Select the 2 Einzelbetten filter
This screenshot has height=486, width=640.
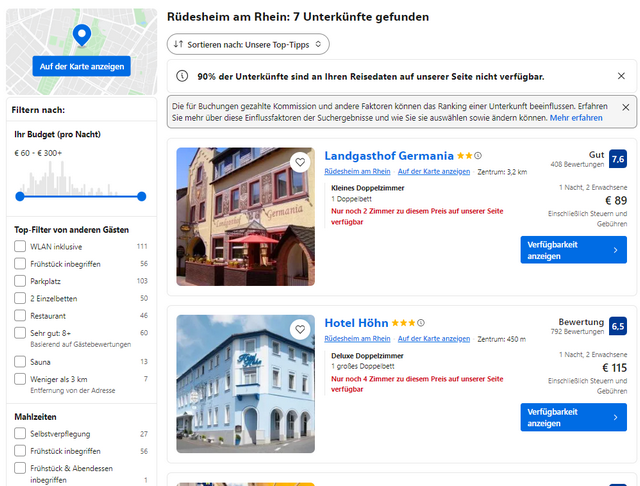tap(20, 298)
